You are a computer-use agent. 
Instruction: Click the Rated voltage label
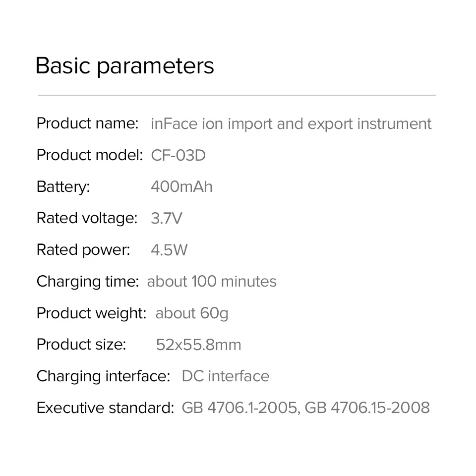87,219
